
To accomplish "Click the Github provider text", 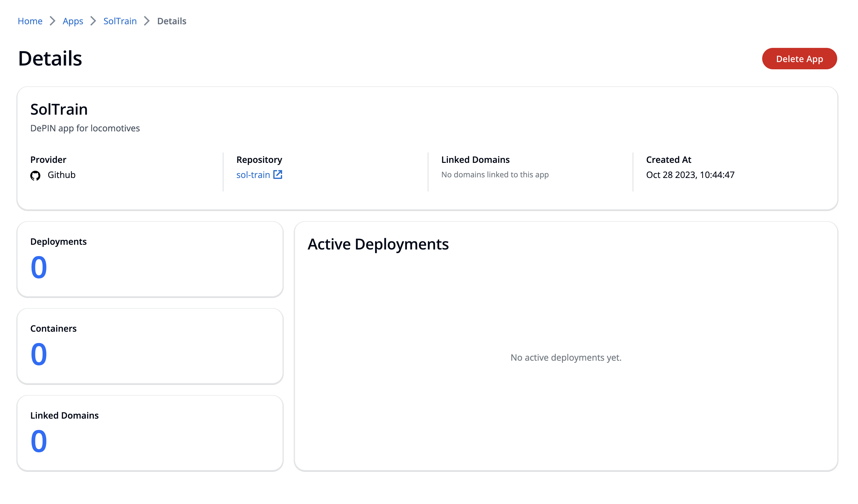I will pos(62,175).
